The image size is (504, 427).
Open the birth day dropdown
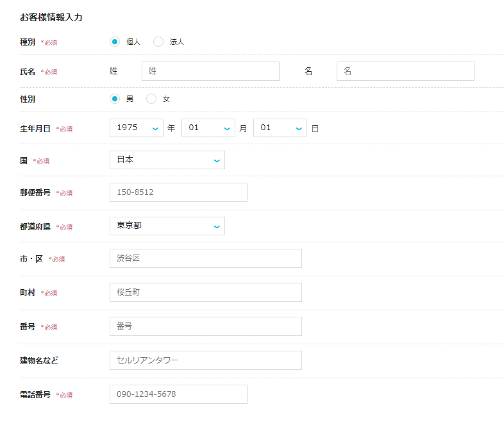280,128
